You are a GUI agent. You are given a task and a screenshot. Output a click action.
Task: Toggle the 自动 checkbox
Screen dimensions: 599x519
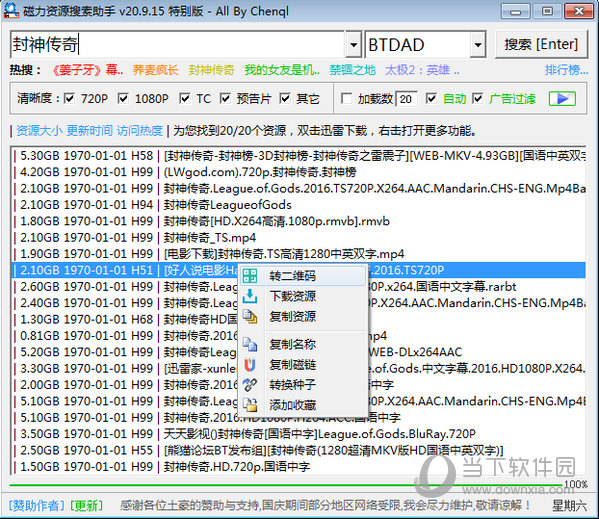[431, 99]
